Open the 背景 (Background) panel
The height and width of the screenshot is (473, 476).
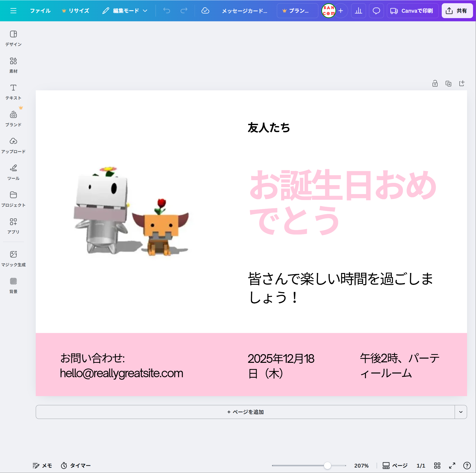pos(13,285)
